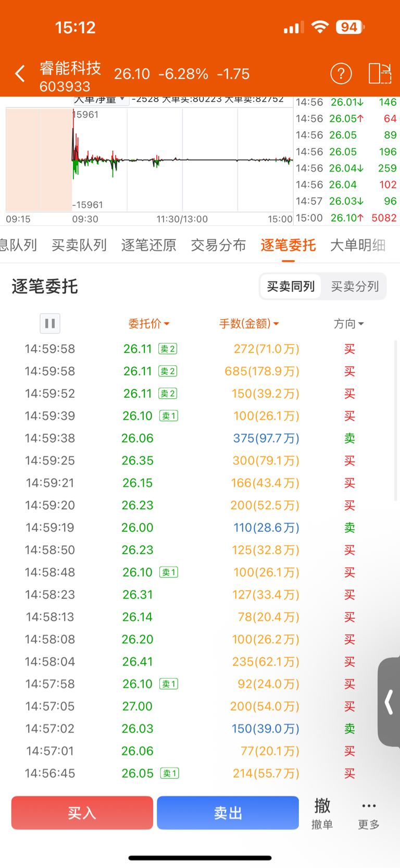Open the 更多 three-dots menu
This screenshot has width=400, height=868.
369,814
